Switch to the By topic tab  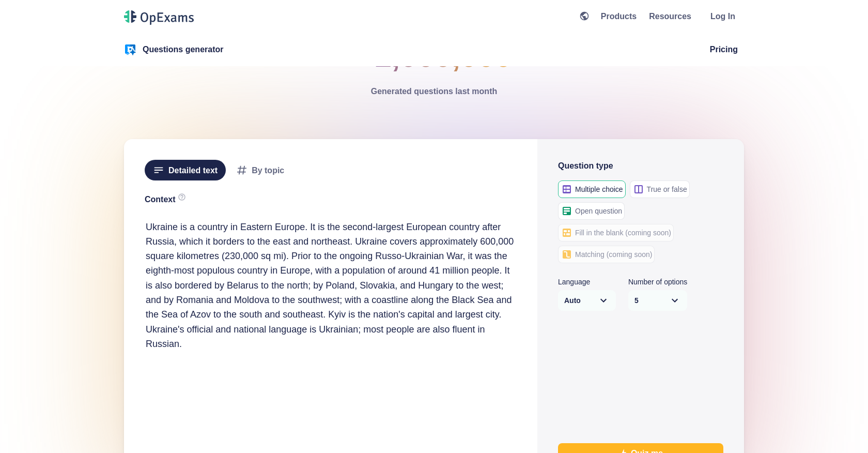point(260,170)
